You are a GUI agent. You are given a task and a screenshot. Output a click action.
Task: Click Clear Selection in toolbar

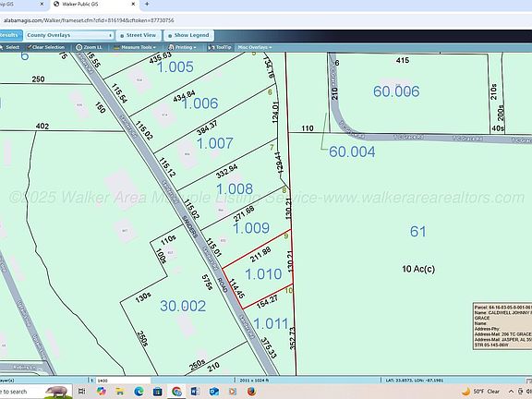[x=46, y=47]
